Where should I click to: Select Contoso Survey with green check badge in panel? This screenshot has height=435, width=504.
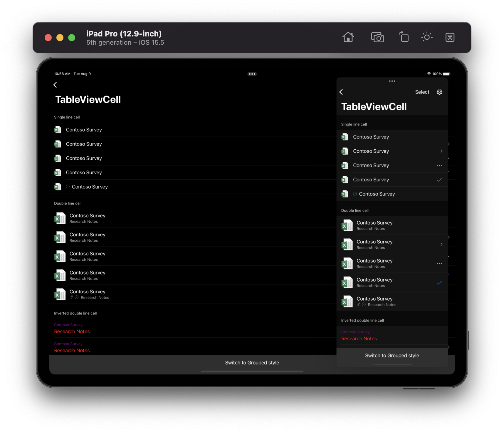pyautogui.click(x=392, y=194)
